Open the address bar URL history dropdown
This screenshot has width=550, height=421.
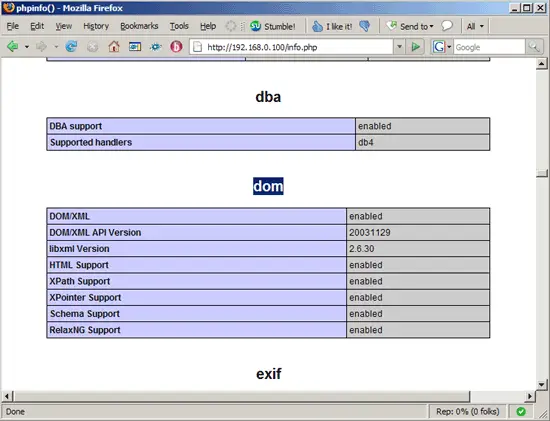point(399,47)
